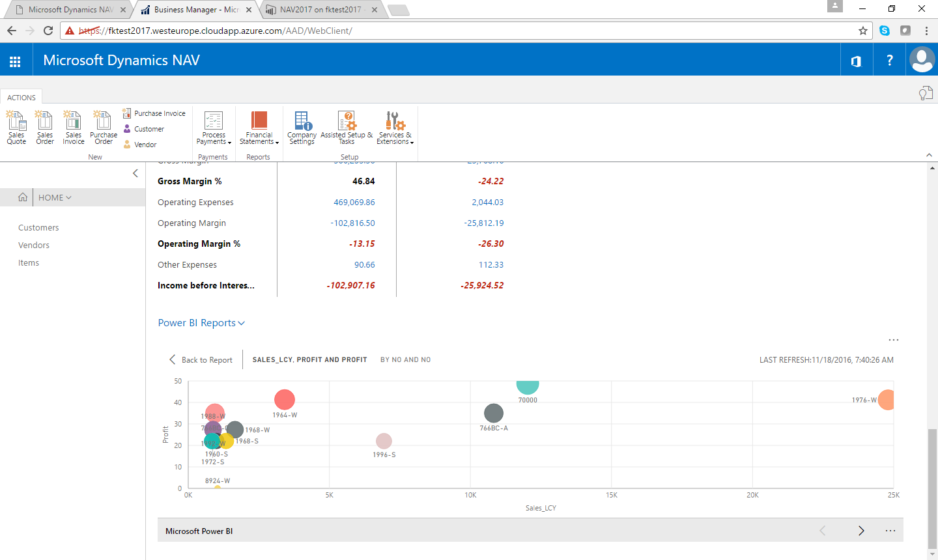Viewport: 938px width, 560px height.
Task: Click the 766BC-A bubble in chart
Action: (494, 413)
